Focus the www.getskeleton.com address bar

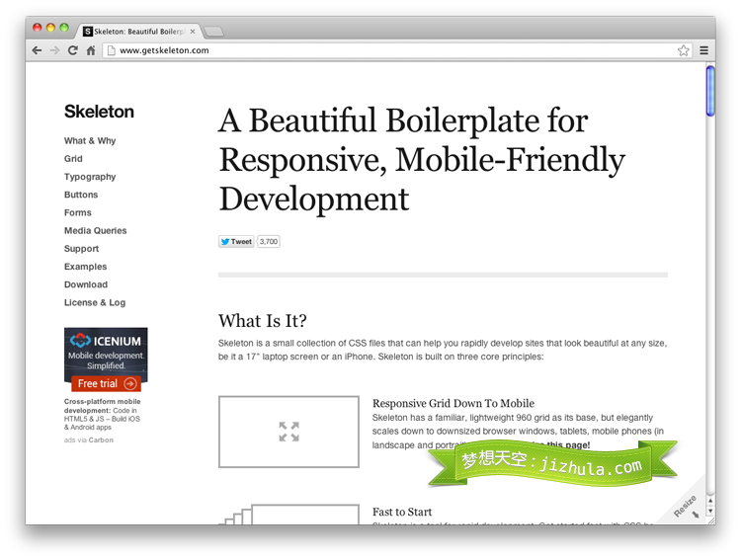(397, 50)
